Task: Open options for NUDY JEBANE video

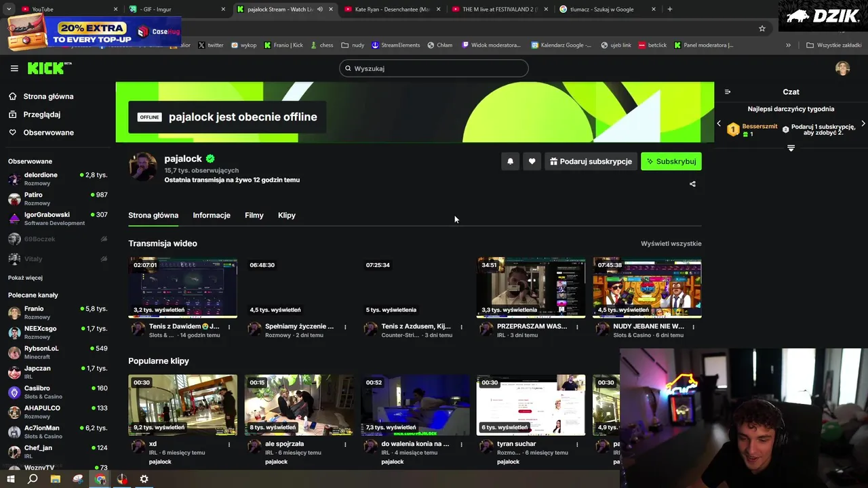Action: tap(693, 327)
